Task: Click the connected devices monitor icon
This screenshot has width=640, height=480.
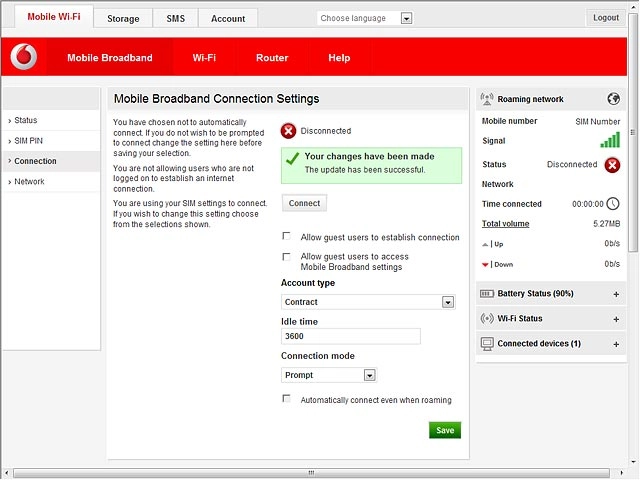Action: click(x=487, y=344)
